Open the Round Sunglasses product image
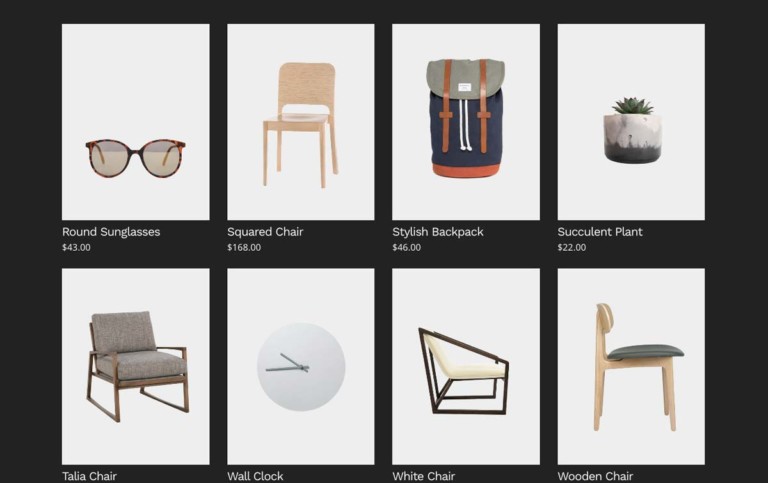 pos(136,122)
